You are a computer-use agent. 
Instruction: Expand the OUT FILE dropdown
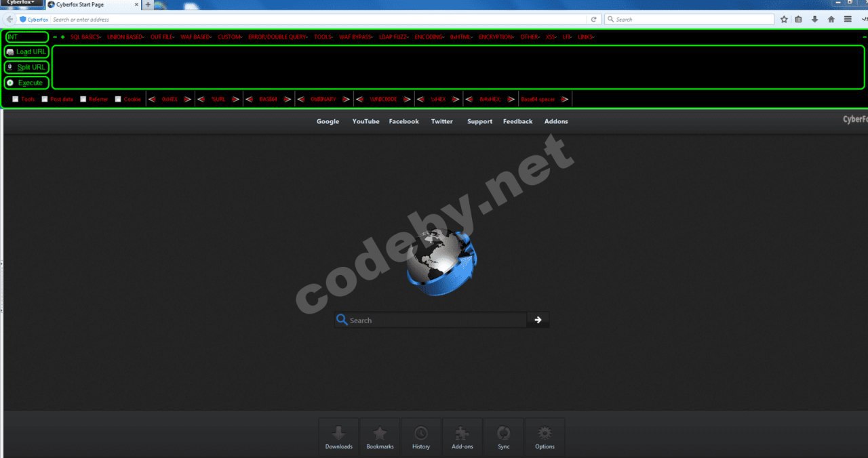coord(162,37)
